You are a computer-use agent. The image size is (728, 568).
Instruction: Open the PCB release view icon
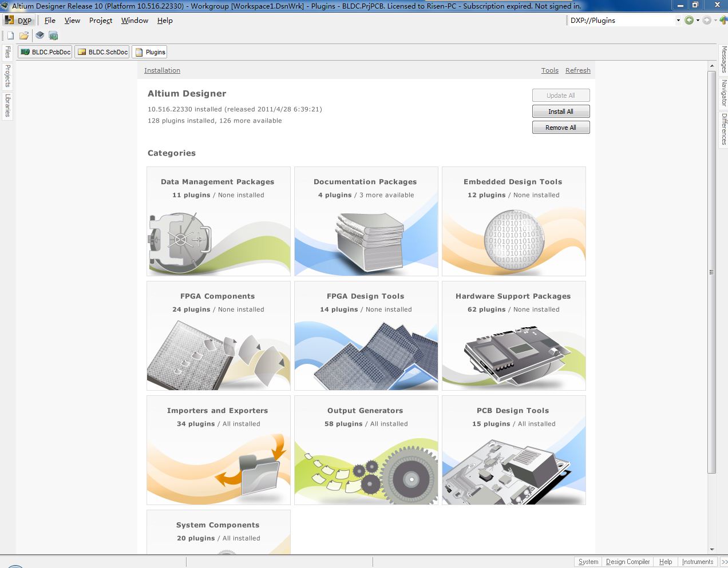pyautogui.click(x=53, y=35)
